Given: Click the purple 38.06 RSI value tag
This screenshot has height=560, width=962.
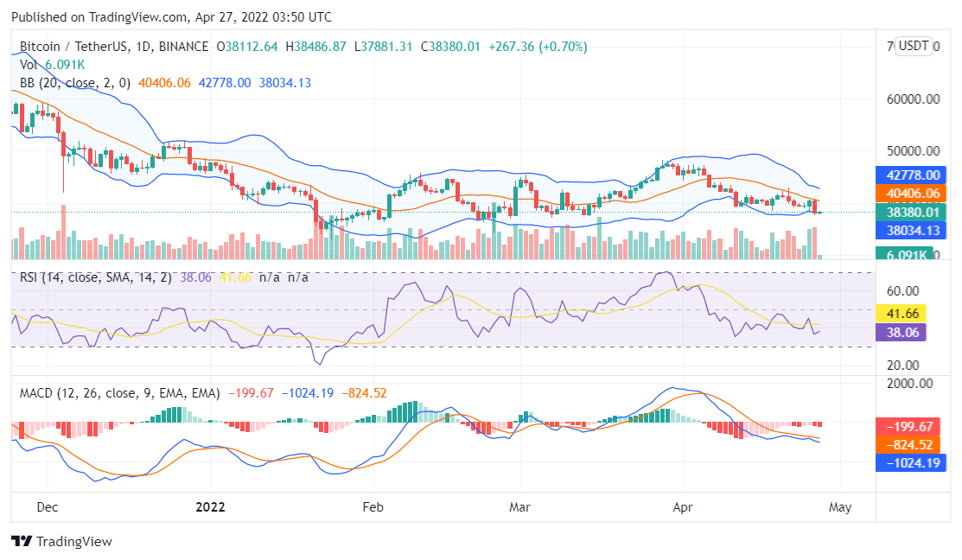Looking at the screenshot, I should tap(901, 331).
